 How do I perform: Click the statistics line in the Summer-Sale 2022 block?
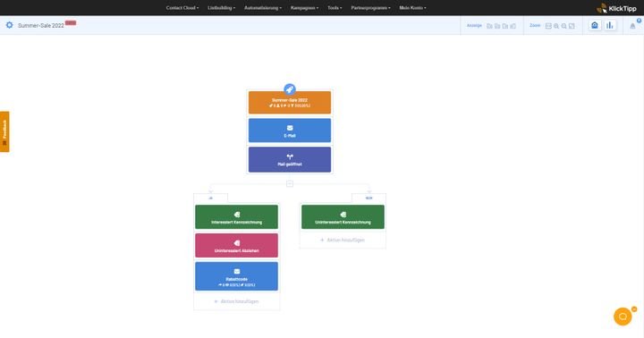(x=290, y=106)
